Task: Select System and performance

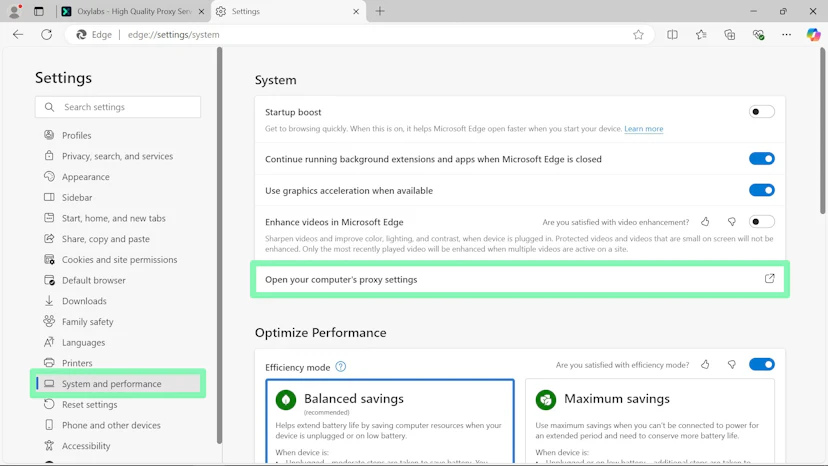Action: [118, 384]
